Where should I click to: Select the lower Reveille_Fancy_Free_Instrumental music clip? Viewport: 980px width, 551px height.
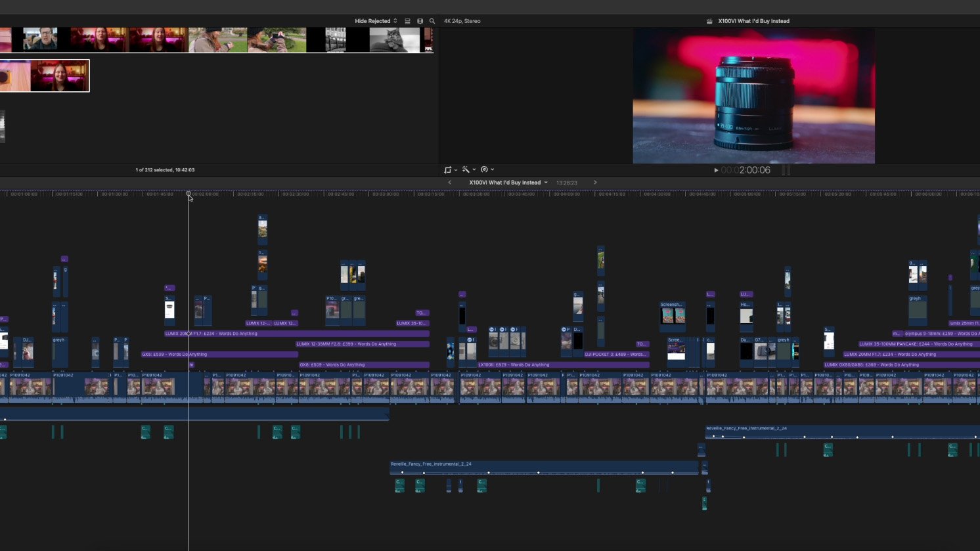tap(544, 468)
